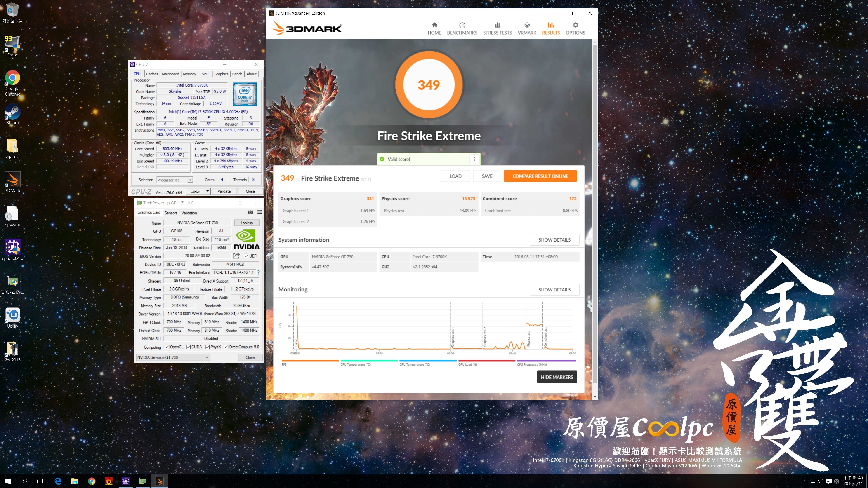Toggle the DirectCompute 5.0 checkbox
868x488 pixels.
(226, 347)
